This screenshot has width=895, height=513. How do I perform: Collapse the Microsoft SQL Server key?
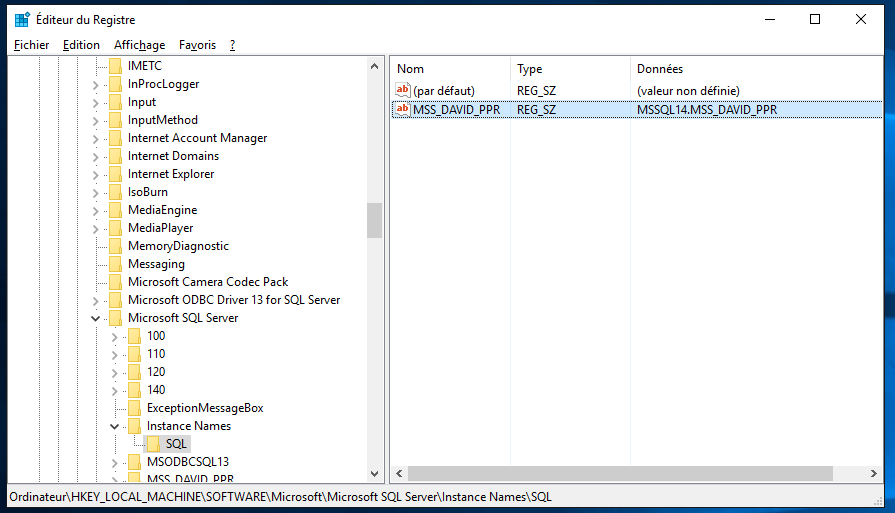(x=95, y=318)
